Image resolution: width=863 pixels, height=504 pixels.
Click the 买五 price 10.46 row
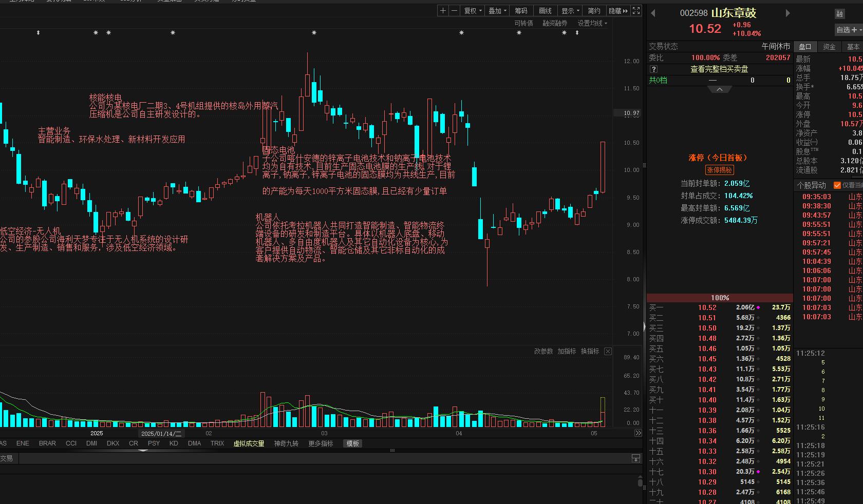click(x=720, y=348)
